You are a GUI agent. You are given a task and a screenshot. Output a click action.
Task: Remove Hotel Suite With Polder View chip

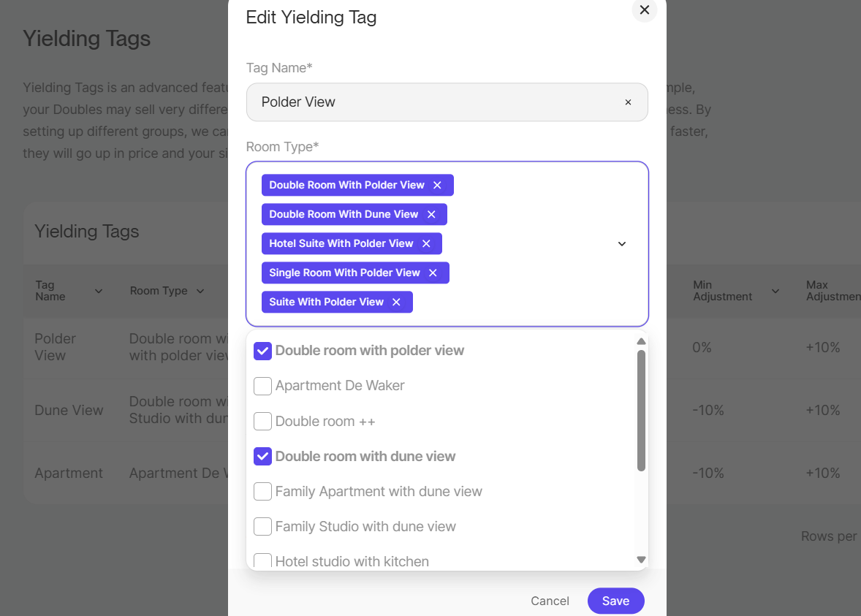coord(426,244)
